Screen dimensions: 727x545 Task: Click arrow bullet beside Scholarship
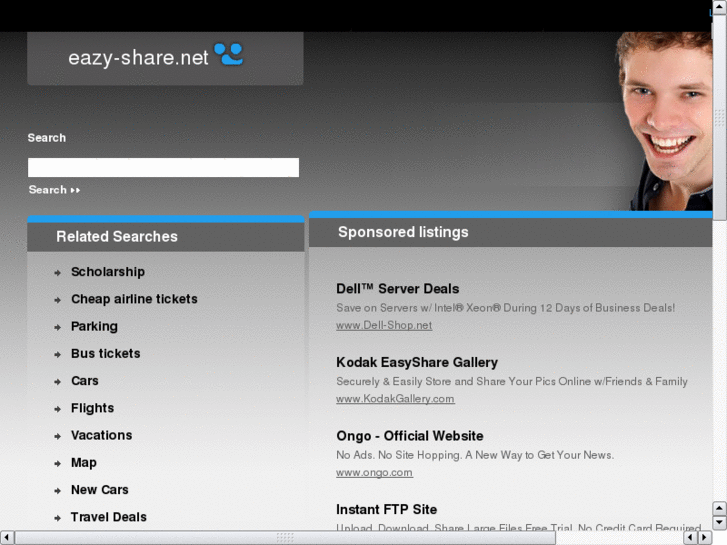tap(57, 273)
